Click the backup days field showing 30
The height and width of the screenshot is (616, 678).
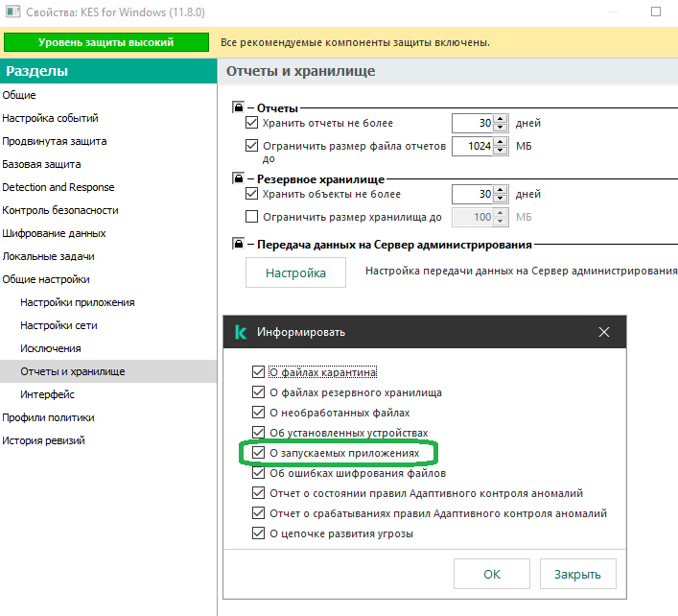473,194
